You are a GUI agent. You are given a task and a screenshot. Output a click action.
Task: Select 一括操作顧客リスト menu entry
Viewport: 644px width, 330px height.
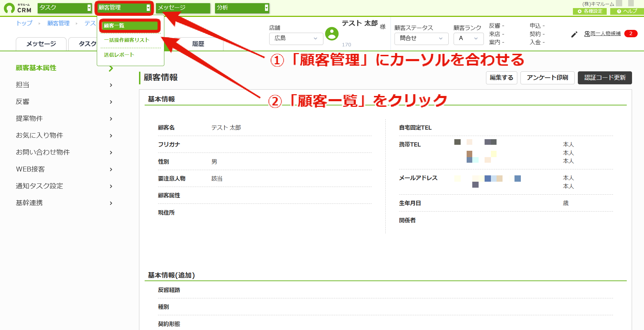[127, 40]
